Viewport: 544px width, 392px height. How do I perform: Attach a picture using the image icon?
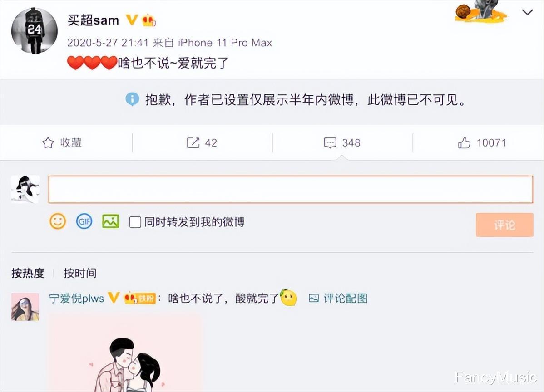click(110, 221)
